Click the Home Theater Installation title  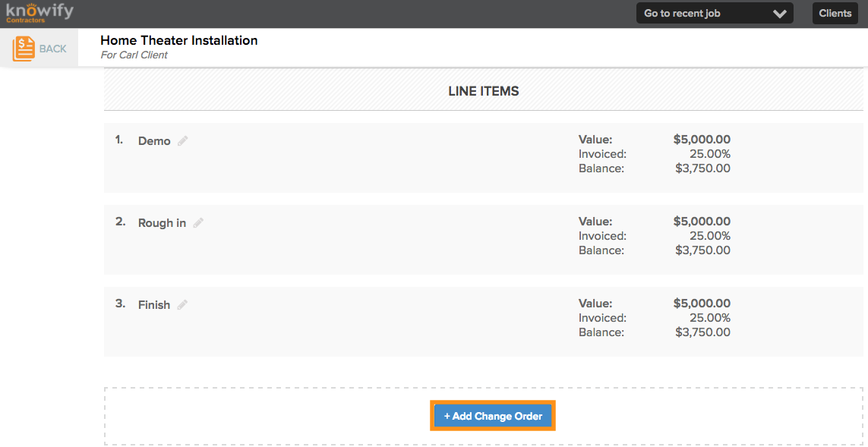[178, 40]
